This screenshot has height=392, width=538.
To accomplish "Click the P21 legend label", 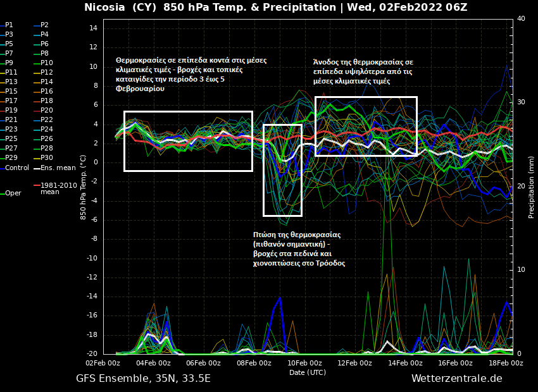I will (x=11, y=119).
